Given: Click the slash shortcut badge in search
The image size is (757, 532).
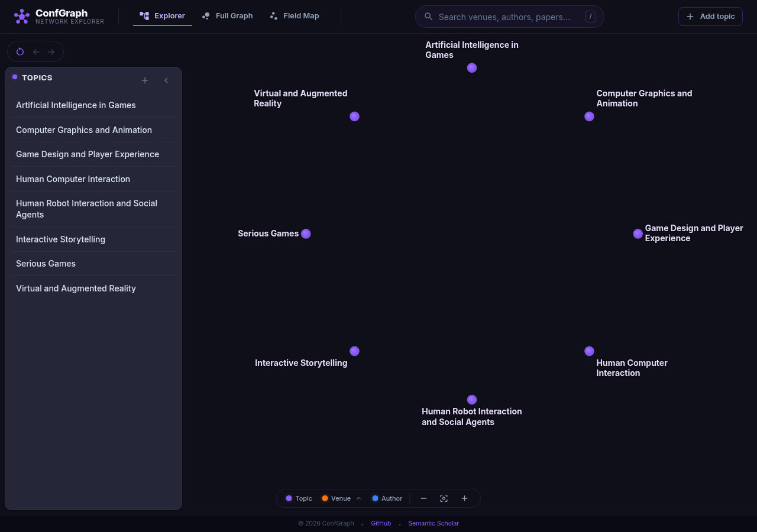Looking at the screenshot, I should [590, 17].
